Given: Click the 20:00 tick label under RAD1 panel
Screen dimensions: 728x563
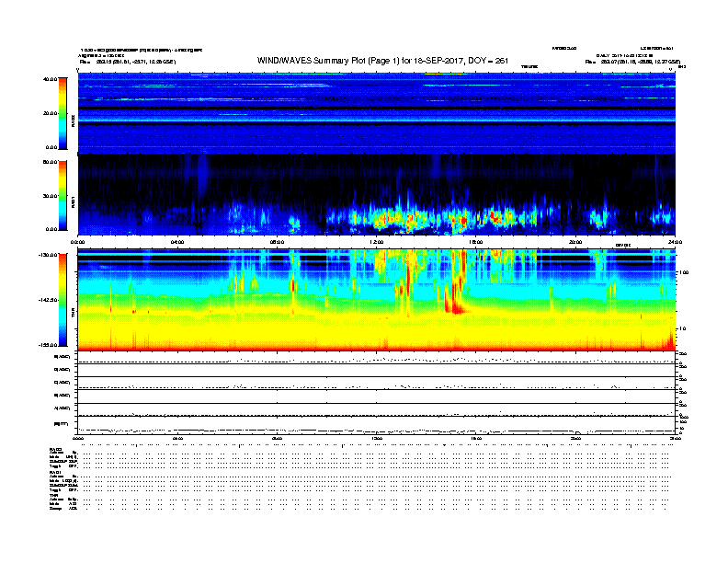Looking at the screenshot, I should pyautogui.click(x=575, y=242).
